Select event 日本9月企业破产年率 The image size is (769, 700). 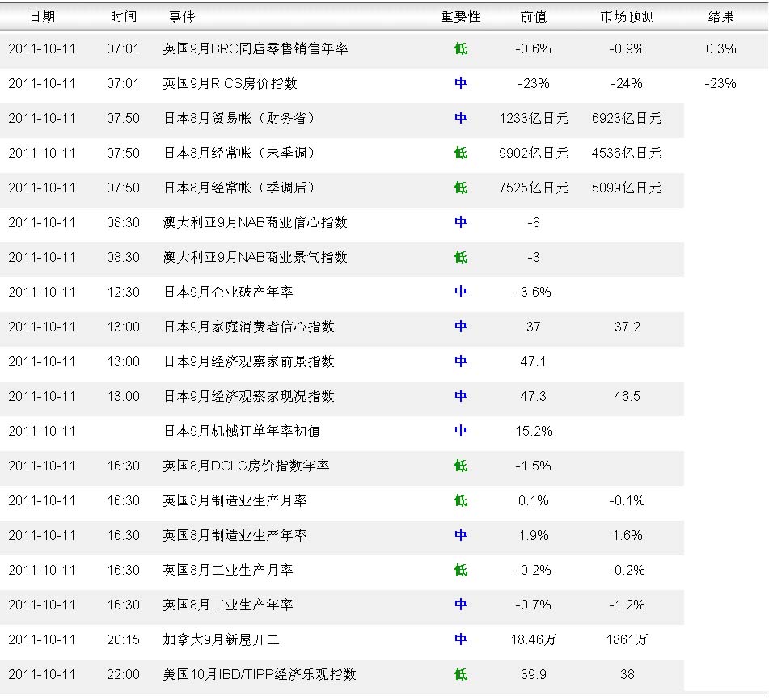(x=228, y=293)
